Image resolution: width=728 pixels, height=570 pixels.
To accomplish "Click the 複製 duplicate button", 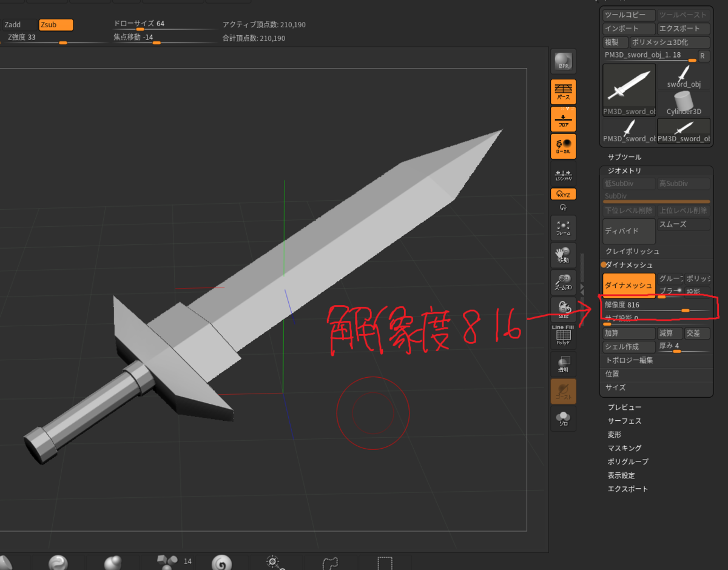I will click(x=615, y=42).
